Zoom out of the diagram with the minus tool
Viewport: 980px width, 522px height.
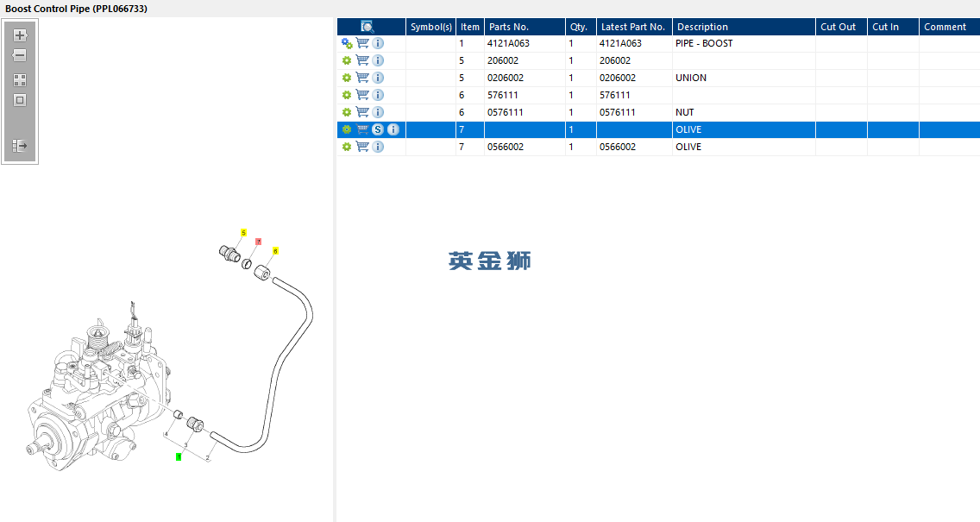coord(19,55)
